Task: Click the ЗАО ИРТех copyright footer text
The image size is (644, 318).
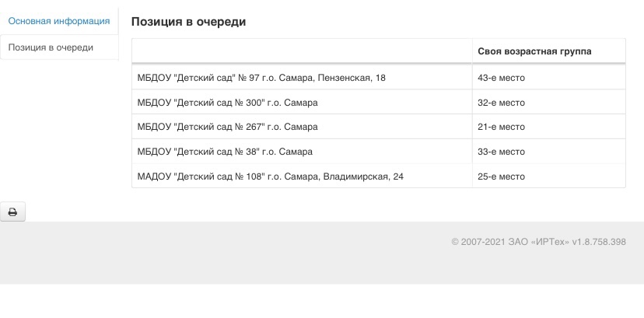Action: (x=510, y=242)
